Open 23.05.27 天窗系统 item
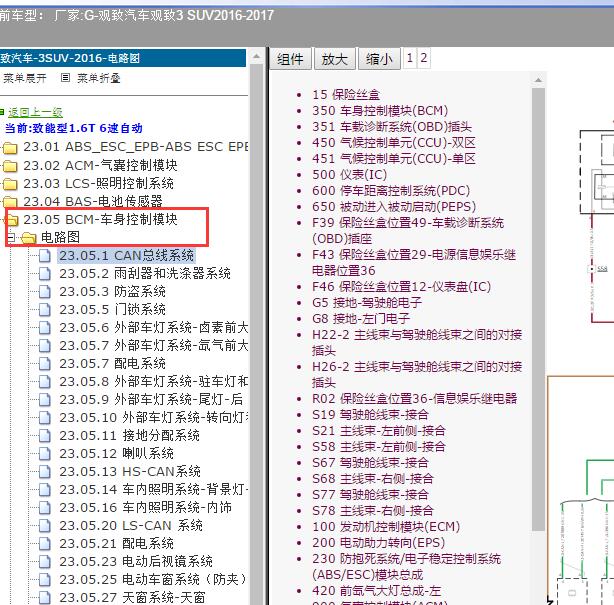 (132, 598)
